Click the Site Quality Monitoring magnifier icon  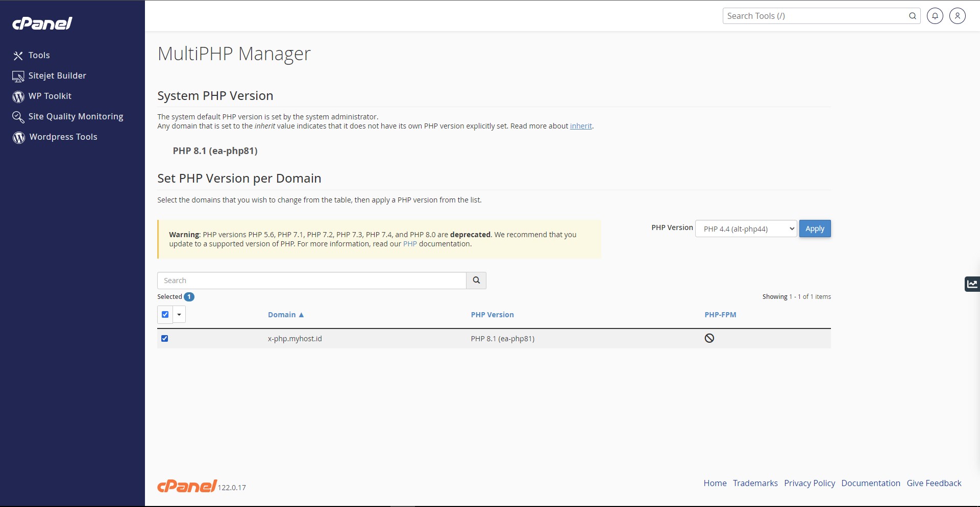[x=18, y=117]
